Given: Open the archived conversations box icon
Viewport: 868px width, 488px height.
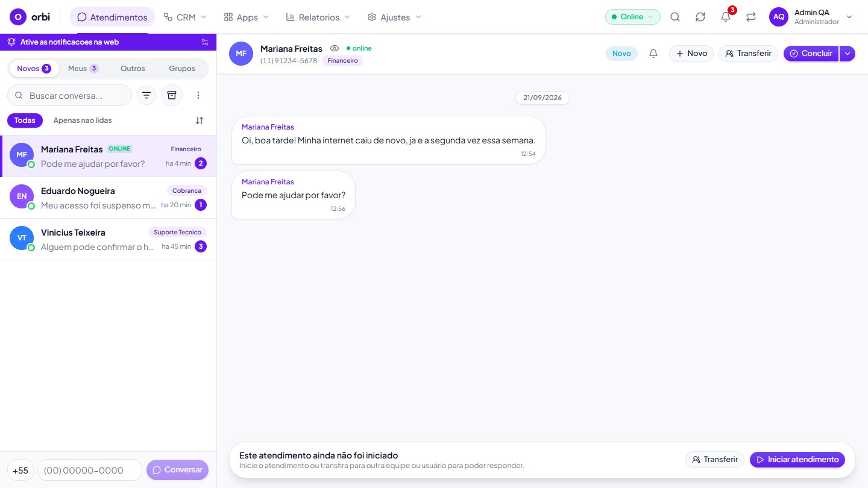Looking at the screenshot, I should (x=172, y=95).
